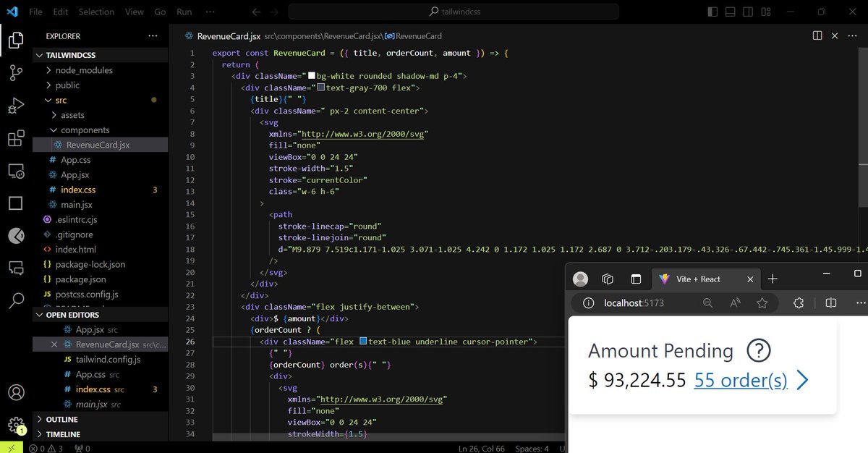Image resolution: width=868 pixels, height=453 pixels.
Task: Open editor More Actions ellipsis
Action: point(852,35)
